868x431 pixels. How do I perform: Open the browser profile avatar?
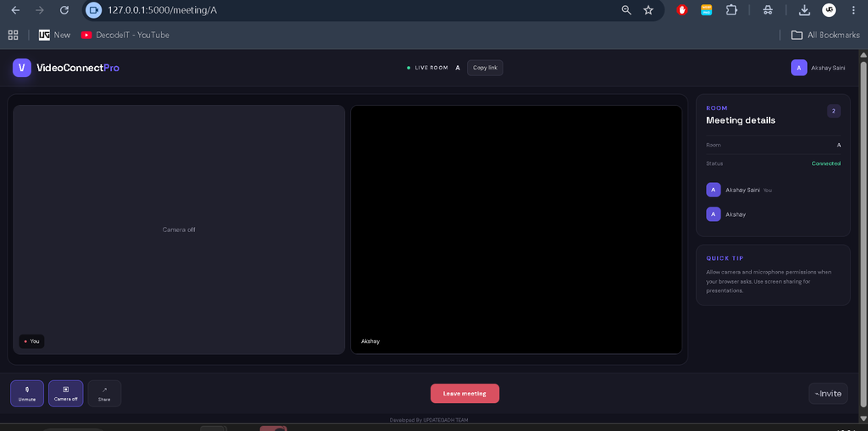coord(829,10)
